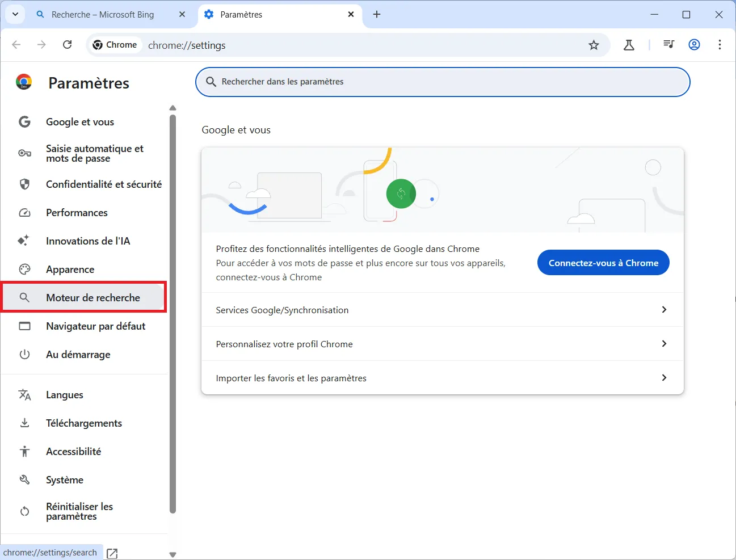Click the sparkle AI icon
Image resolution: width=736 pixels, height=560 pixels.
(23, 241)
